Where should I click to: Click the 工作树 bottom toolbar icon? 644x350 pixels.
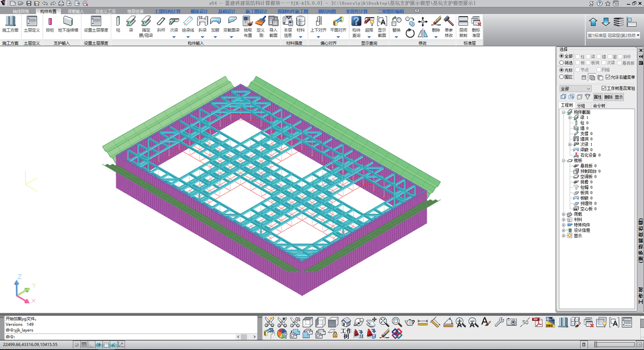(x=346, y=333)
